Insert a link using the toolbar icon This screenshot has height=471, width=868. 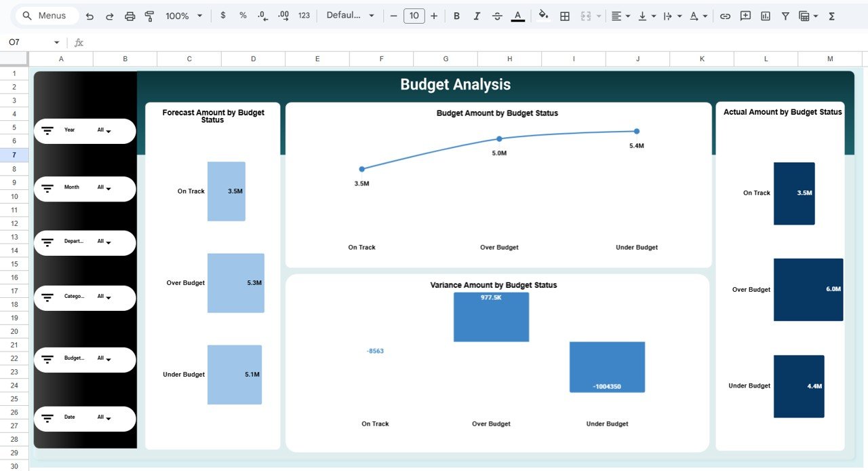pos(725,16)
